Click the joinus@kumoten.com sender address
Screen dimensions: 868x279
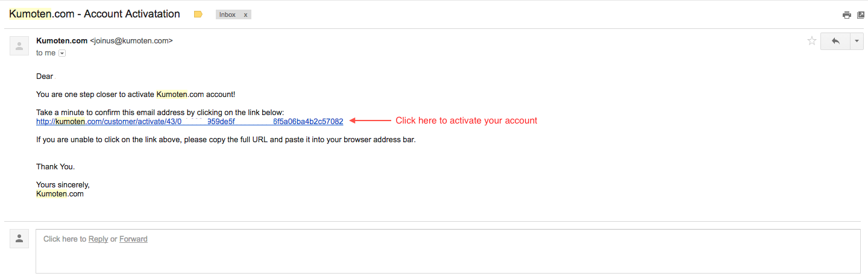[131, 41]
